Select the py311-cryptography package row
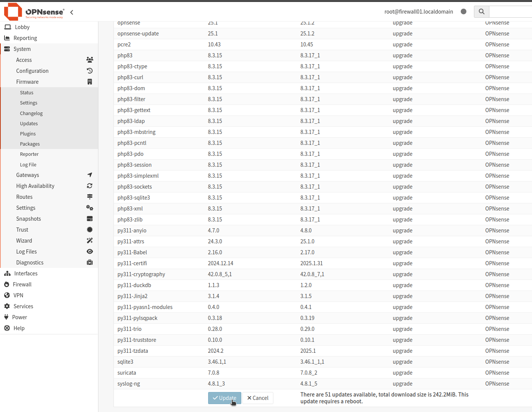This screenshot has height=412, width=532. [323, 274]
